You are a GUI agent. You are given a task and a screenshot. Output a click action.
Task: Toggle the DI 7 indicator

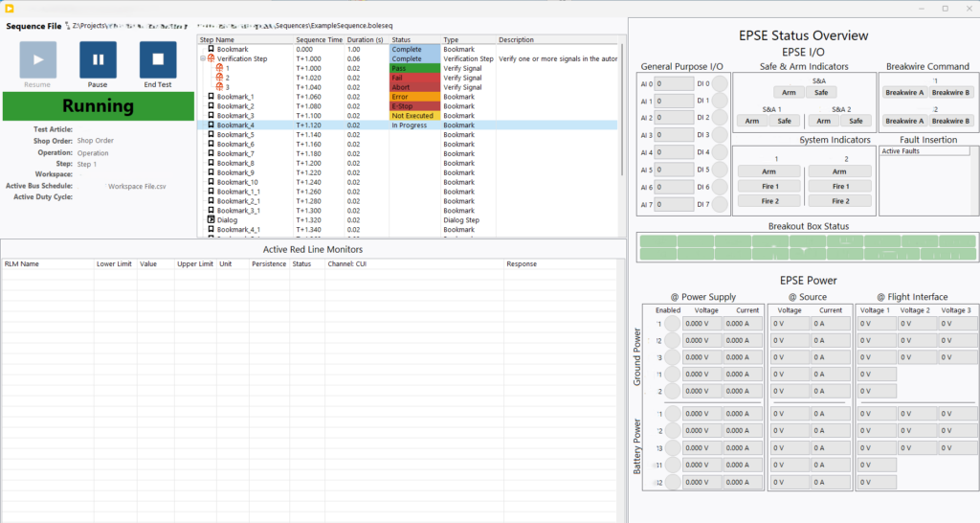[720, 204]
